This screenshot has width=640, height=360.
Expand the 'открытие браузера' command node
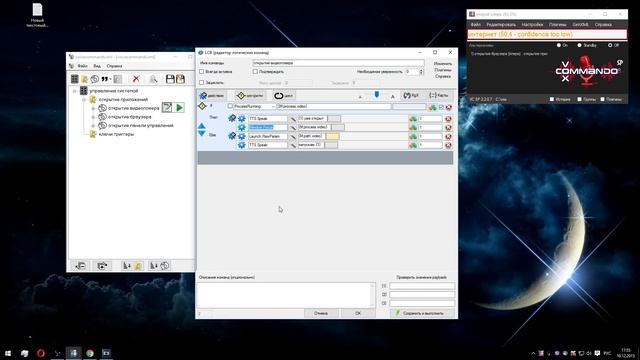[93, 117]
